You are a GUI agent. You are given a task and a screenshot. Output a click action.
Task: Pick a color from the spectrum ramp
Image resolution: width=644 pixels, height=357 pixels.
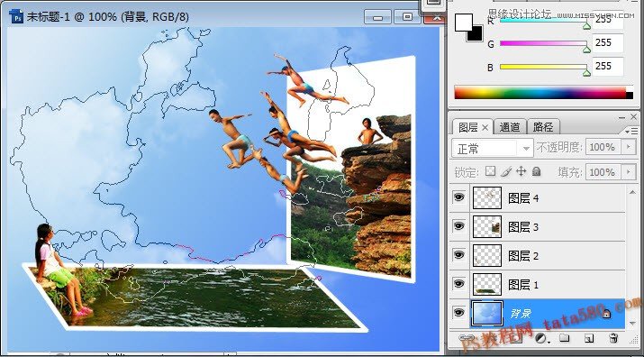(x=540, y=93)
